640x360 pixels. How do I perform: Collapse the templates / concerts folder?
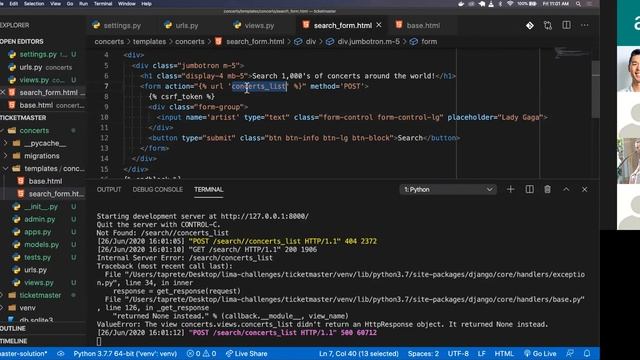coord(54,169)
